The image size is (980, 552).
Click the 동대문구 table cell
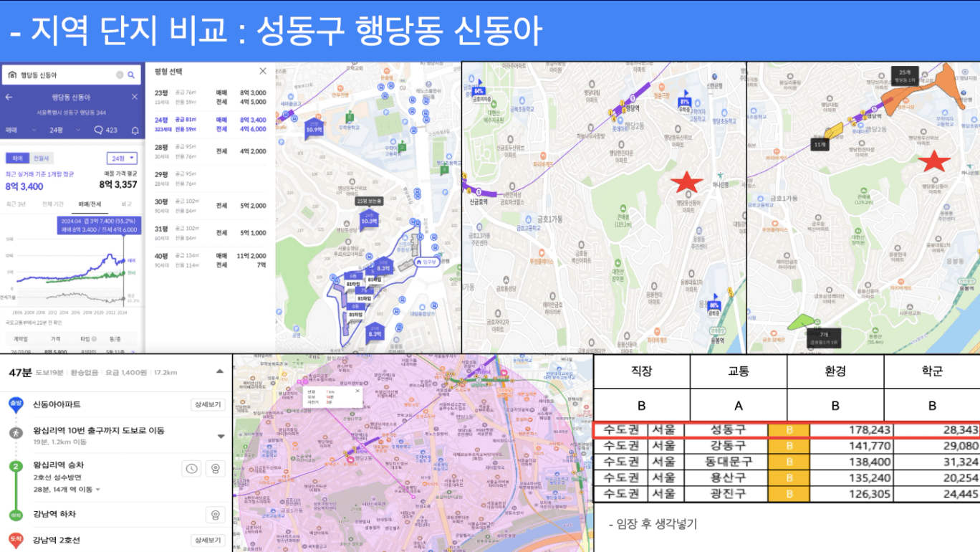pos(726,462)
